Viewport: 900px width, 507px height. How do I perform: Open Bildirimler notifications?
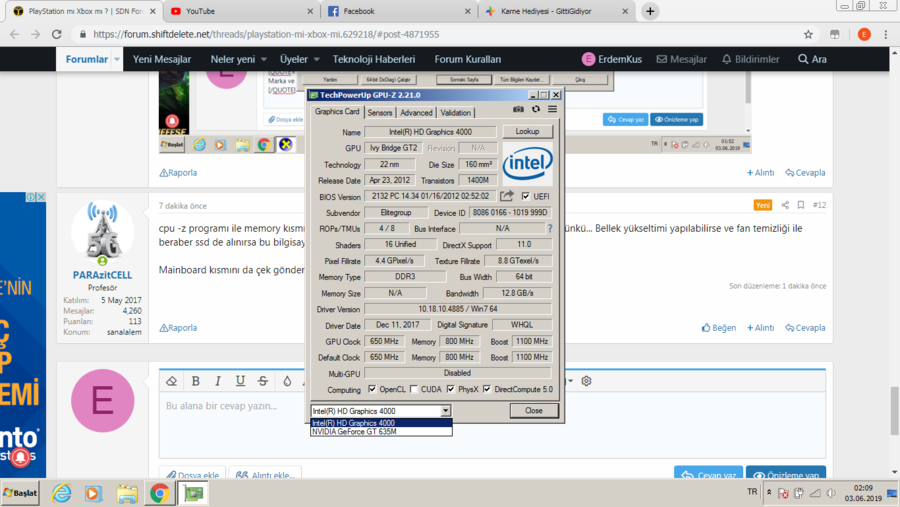click(750, 59)
